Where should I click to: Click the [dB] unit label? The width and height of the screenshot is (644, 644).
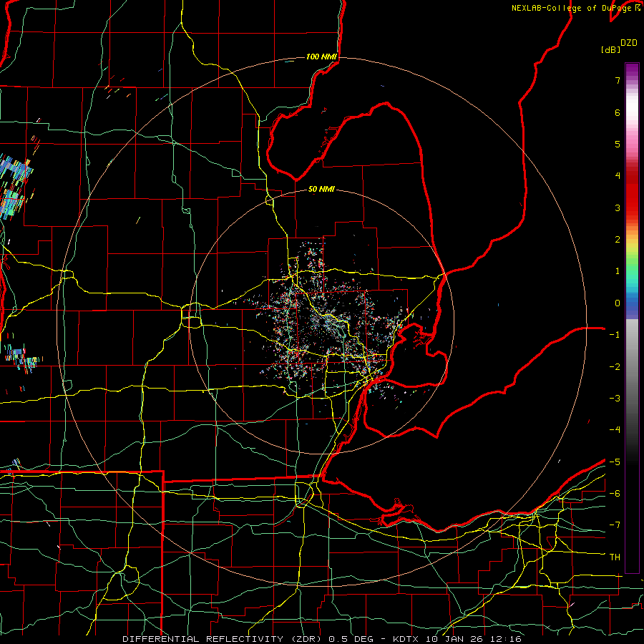pos(611,49)
